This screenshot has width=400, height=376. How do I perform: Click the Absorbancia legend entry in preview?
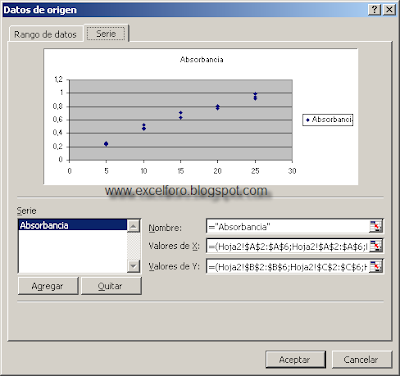(327, 119)
